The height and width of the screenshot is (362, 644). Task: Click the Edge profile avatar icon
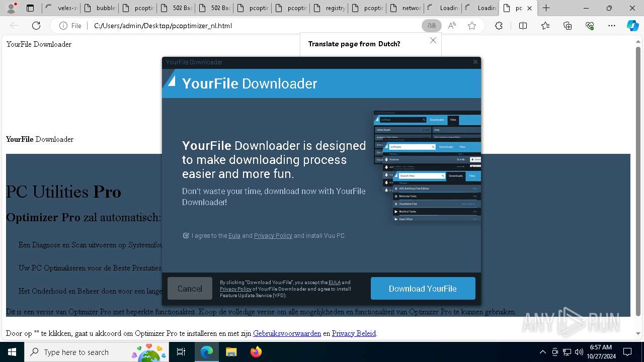(x=11, y=8)
